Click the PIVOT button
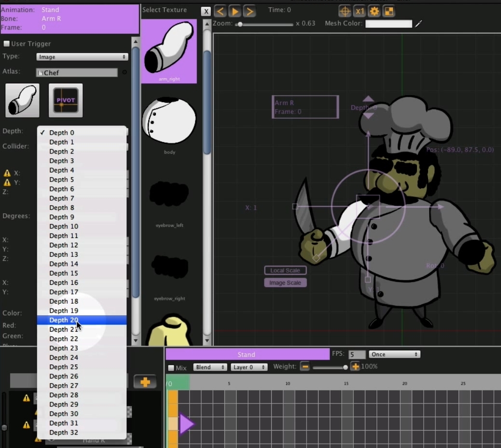Image resolution: width=501 pixels, height=448 pixels. tap(66, 100)
